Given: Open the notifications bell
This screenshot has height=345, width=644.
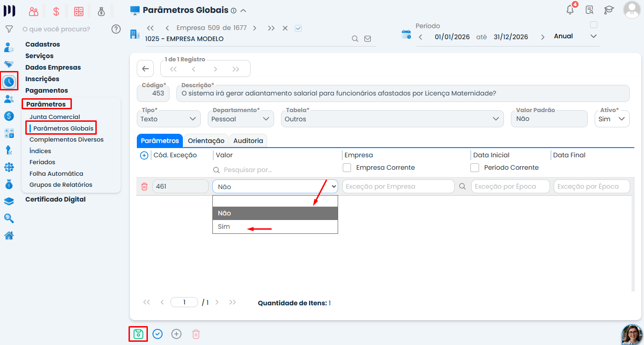Looking at the screenshot, I should point(570,9).
